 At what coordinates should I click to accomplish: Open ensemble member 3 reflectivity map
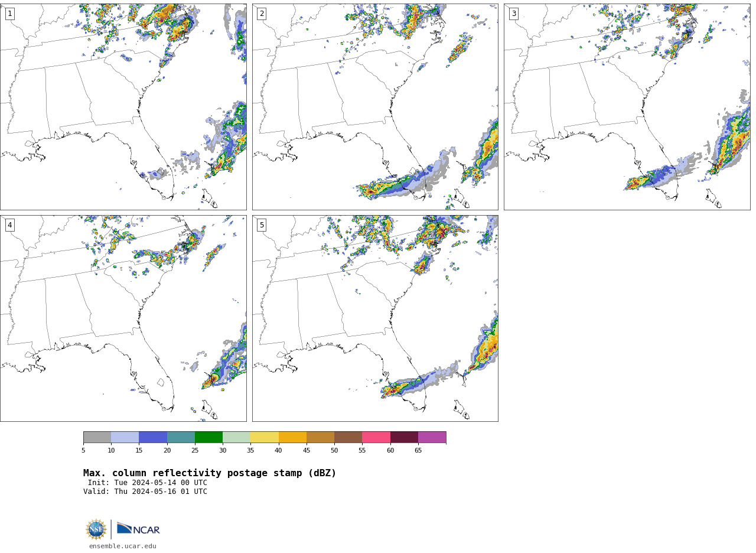coord(627,107)
